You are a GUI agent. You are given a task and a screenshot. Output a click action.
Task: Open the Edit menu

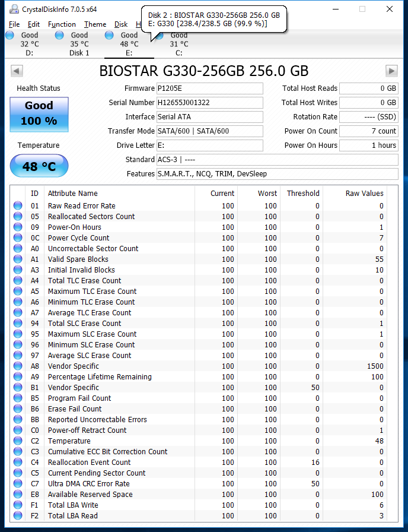click(x=34, y=24)
